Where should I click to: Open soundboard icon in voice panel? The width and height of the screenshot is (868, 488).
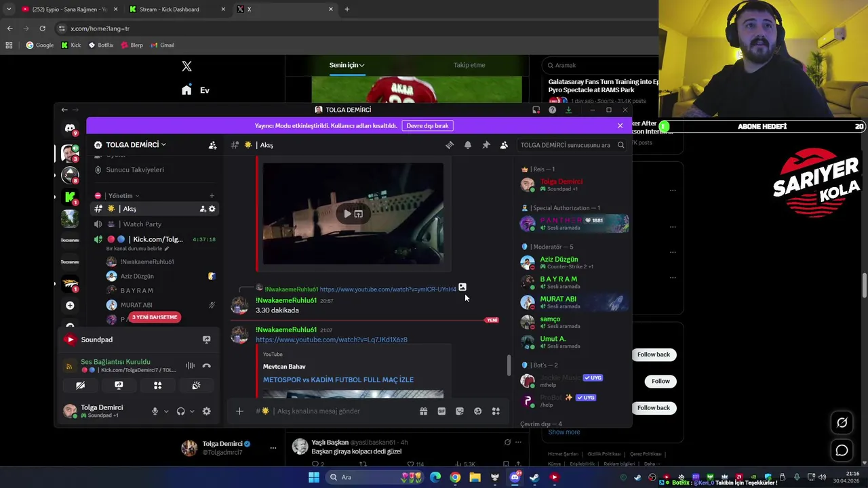[x=196, y=386]
